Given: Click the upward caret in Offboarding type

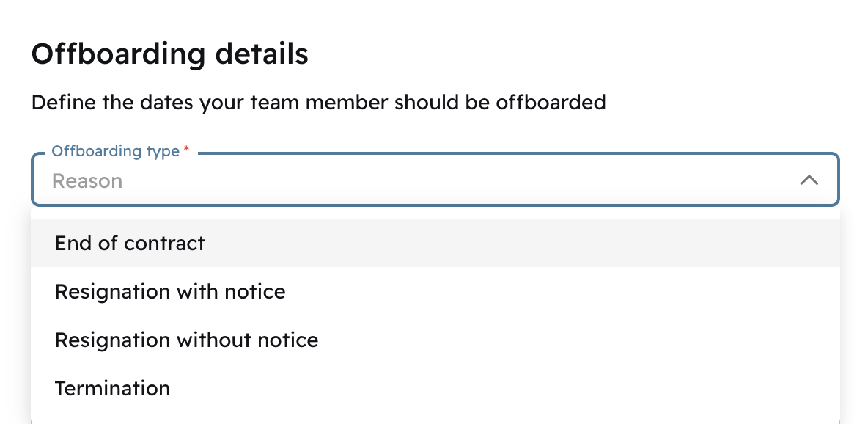Looking at the screenshot, I should (x=809, y=180).
